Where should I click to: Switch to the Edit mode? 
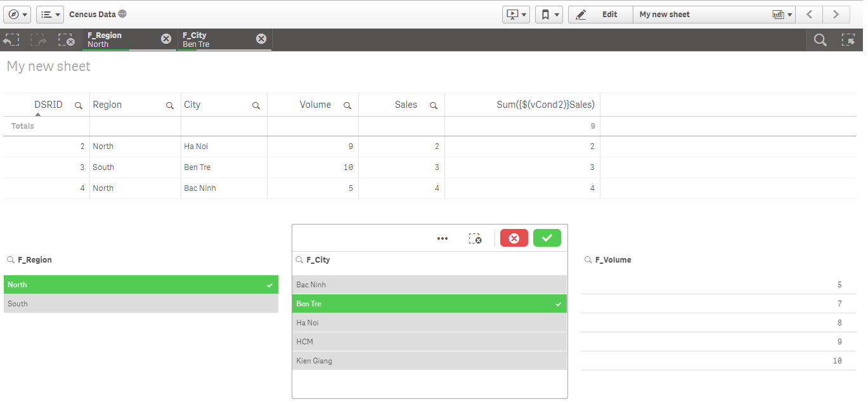(x=600, y=14)
